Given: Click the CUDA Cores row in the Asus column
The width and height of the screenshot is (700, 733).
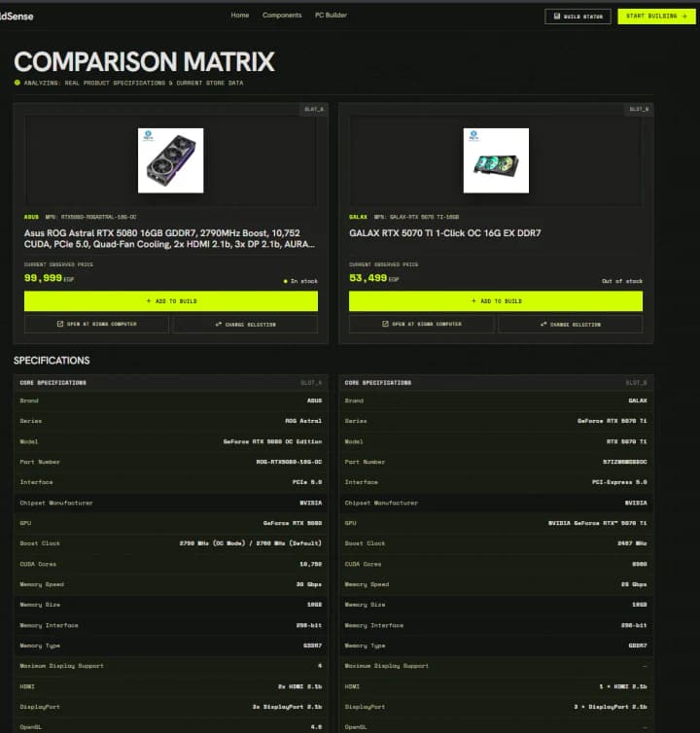Looking at the screenshot, I should [171, 564].
